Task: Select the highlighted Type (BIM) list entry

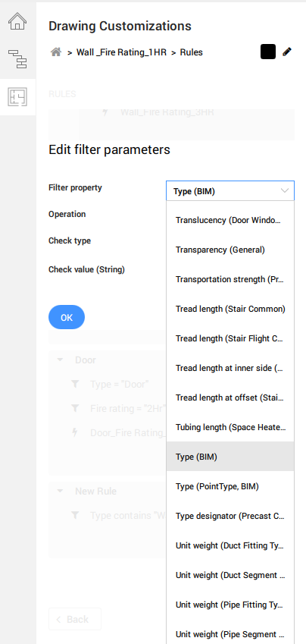Action: pos(230,457)
